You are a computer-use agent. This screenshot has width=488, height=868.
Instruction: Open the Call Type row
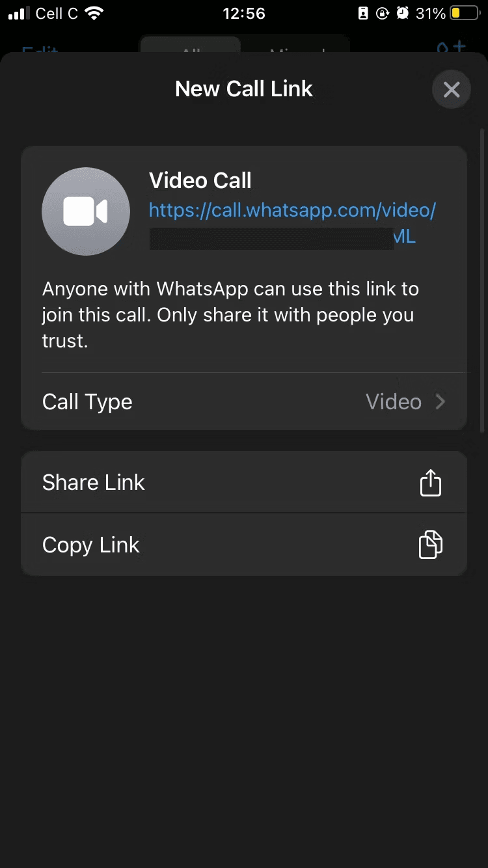[x=244, y=401]
